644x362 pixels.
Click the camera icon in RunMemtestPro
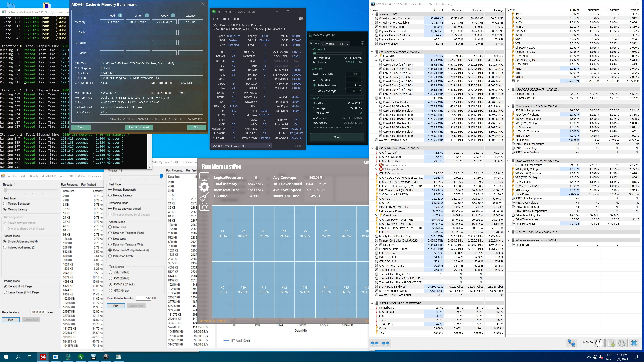tap(204, 207)
